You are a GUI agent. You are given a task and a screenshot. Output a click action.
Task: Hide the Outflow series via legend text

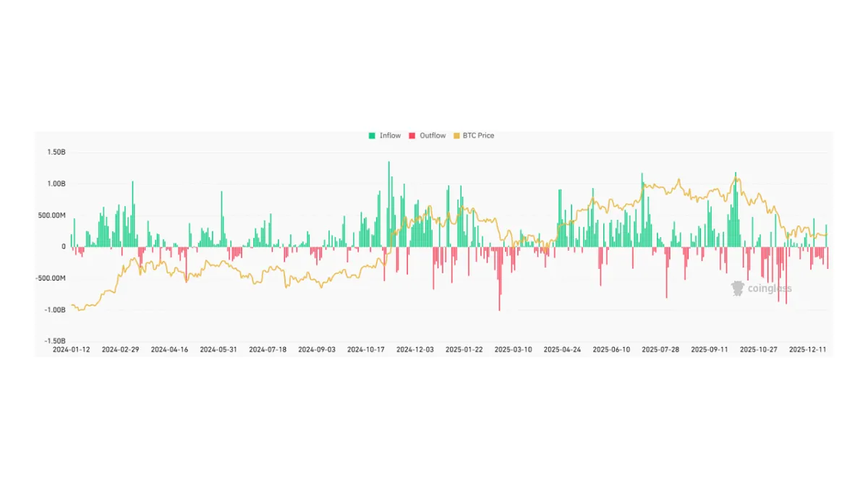coord(433,136)
